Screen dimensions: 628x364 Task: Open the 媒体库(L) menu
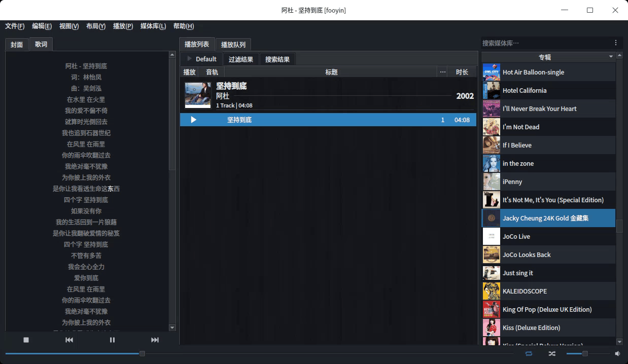point(153,26)
